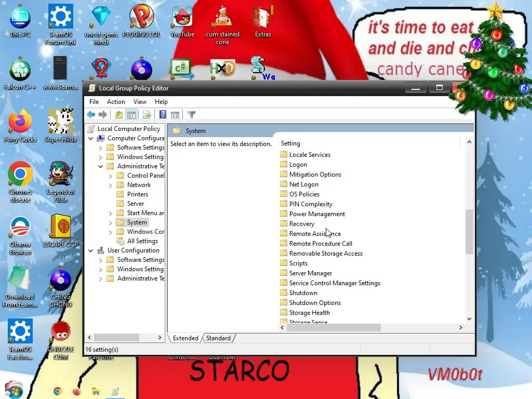Select Falcon C++ desktop icon
532x399 pixels.
pos(20,74)
